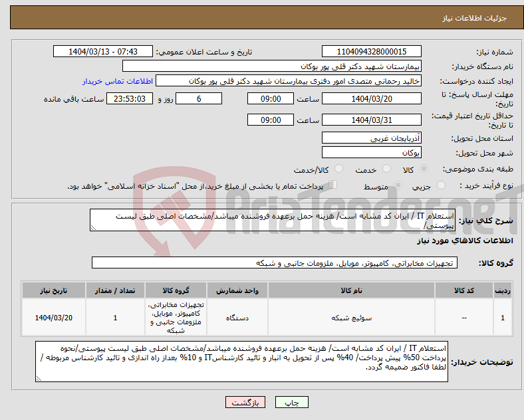Screen dimensions: 524x420
Task: Select the خدمت radio button
Action: pyautogui.click(x=386, y=169)
